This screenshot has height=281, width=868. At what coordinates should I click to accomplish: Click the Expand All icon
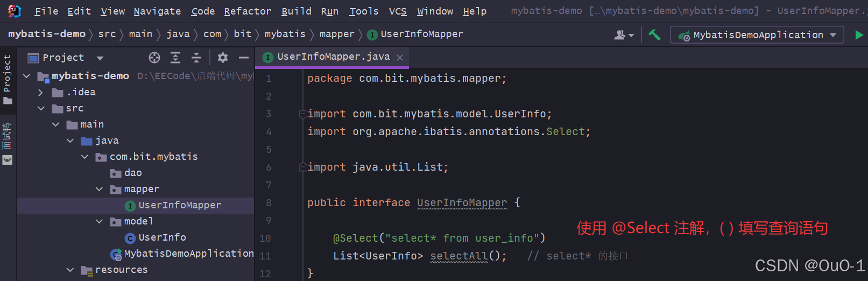175,58
